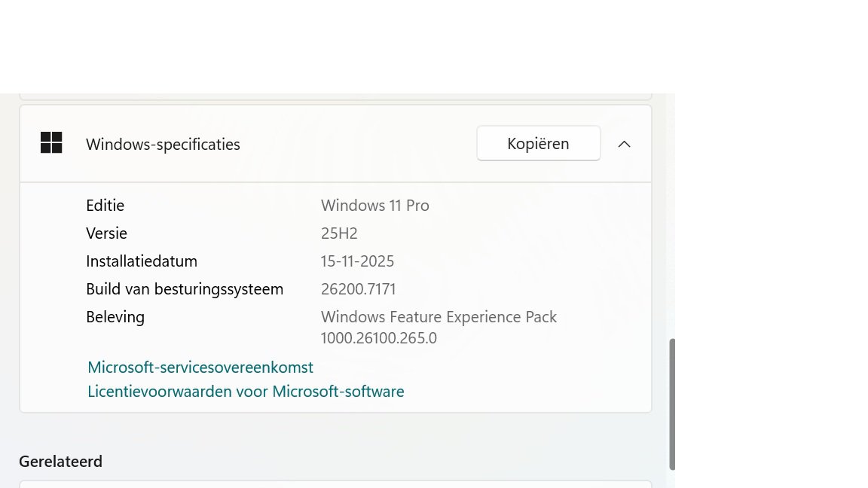Click the 1000.26100.265.0 pack version
The width and height of the screenshot is (868, 488).
click(x=378, y=338)
